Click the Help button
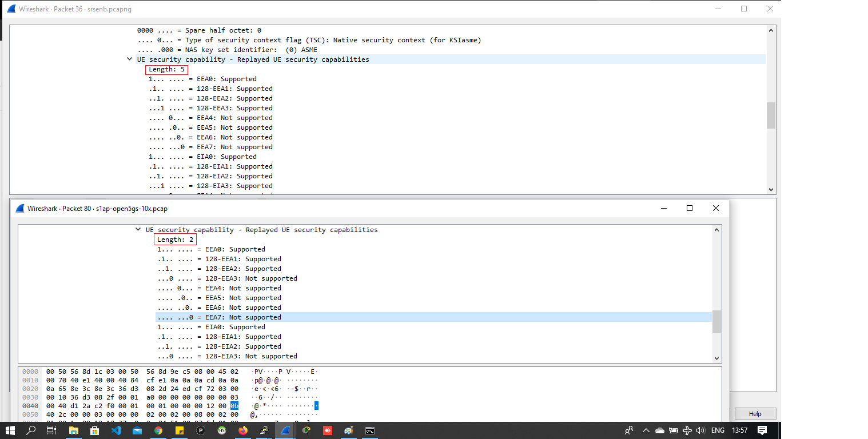This screenshot has height=439, width=868. [755, 413]
